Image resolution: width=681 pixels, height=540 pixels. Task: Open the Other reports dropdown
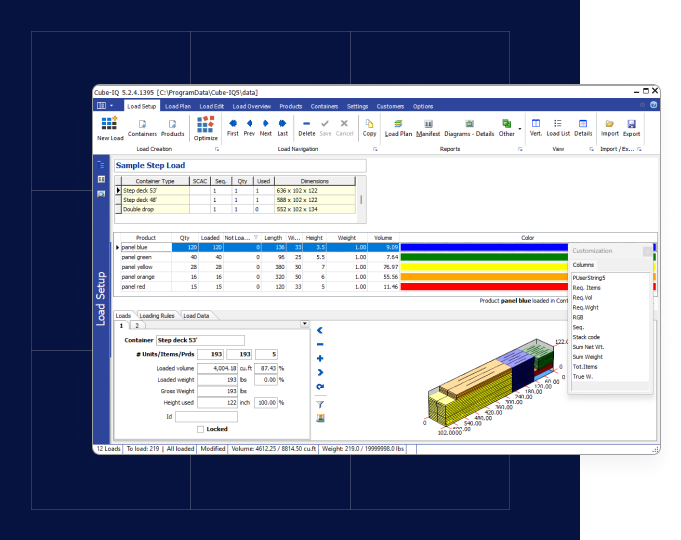pos(519,129)
